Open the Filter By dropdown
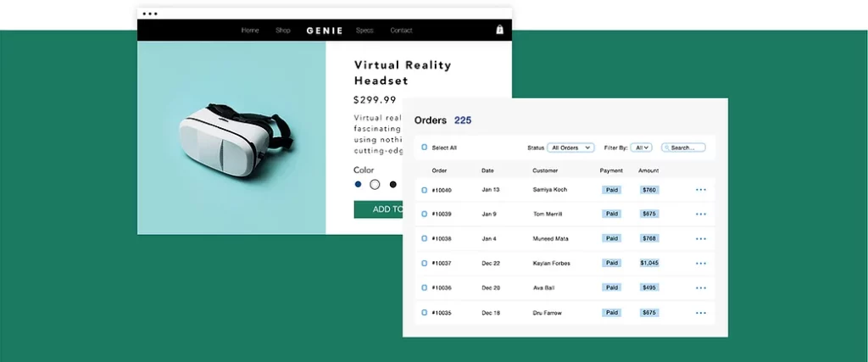Screen dimensions: 868x362 tap(642, 148)
